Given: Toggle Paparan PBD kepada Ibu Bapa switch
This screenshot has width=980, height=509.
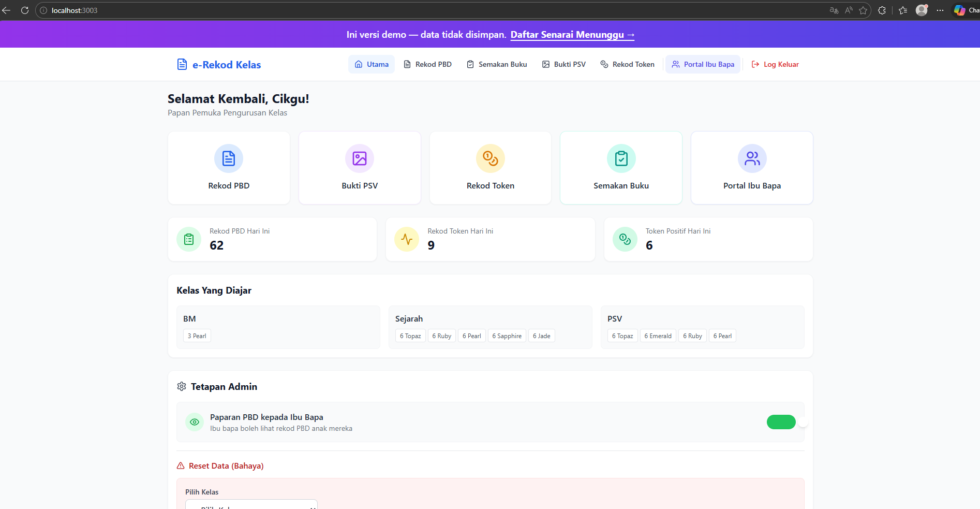Looking at the screenshot, I should tap(781, 422).
